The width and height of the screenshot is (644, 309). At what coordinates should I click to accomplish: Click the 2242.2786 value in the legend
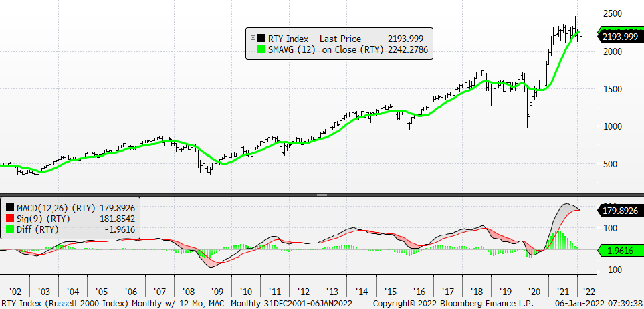click(407, 49)
